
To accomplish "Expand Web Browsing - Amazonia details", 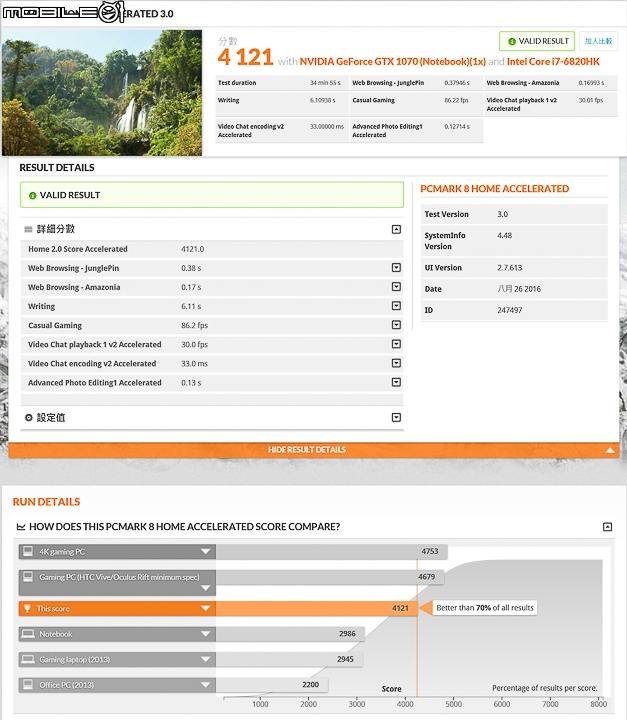I will click(396, 287).
